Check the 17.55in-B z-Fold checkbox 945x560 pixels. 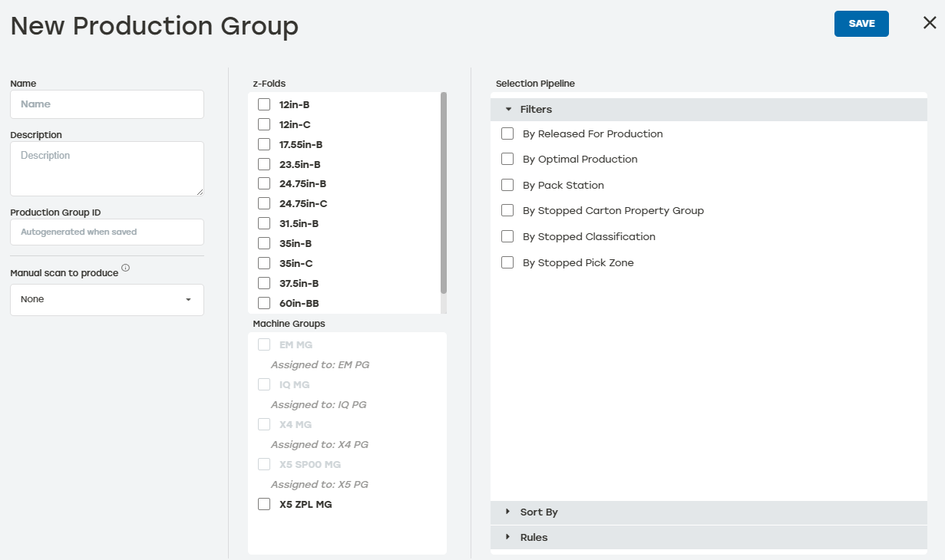pos(264,144)
